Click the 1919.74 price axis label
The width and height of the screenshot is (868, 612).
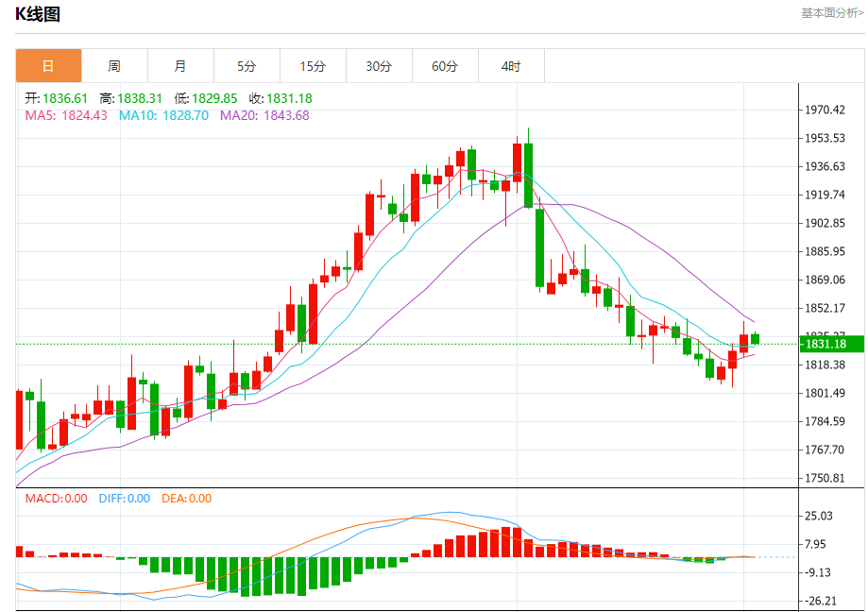825,195
